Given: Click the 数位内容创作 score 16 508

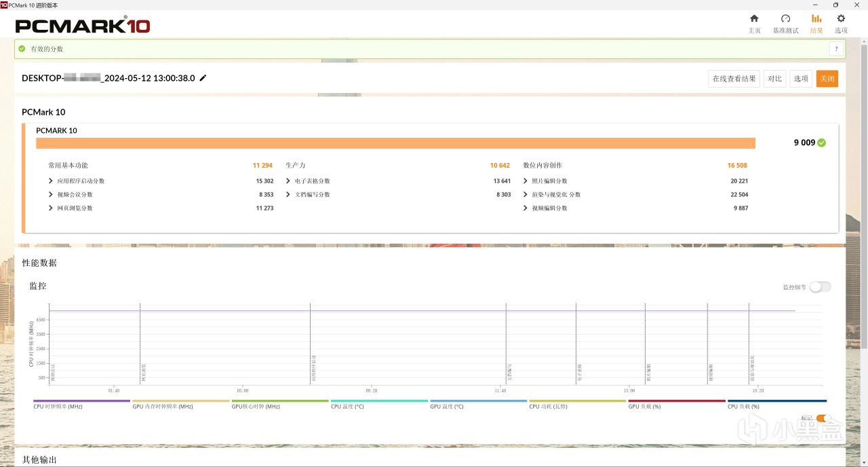Looking at the screenshot, I should [x=737, y=166].
